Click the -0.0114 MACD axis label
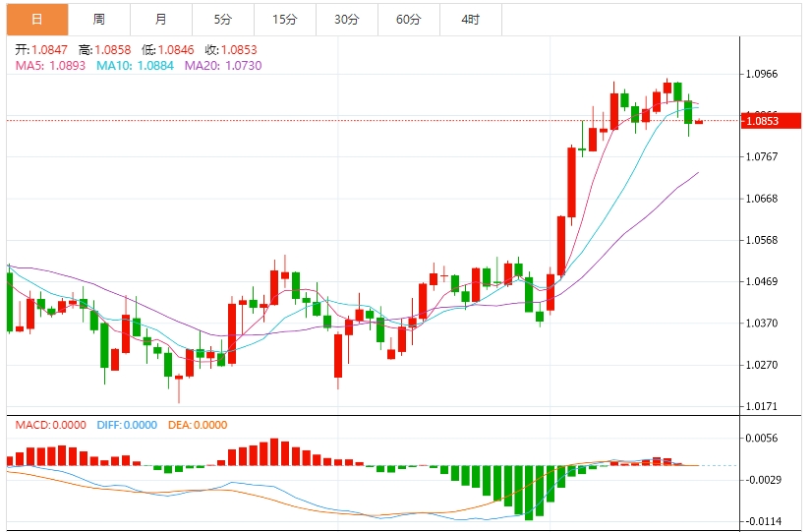Image resolution: width=812 pixels, height=532 pixels. 762,521
